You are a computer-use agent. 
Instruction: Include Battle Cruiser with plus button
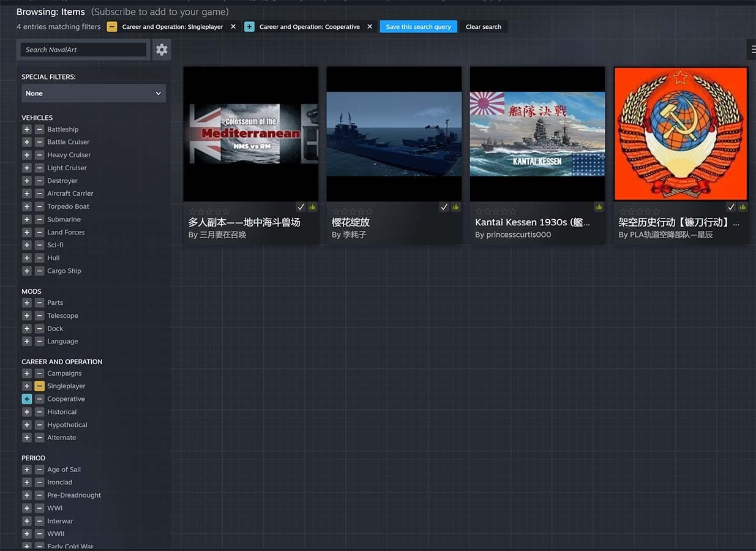pos(27,142)
